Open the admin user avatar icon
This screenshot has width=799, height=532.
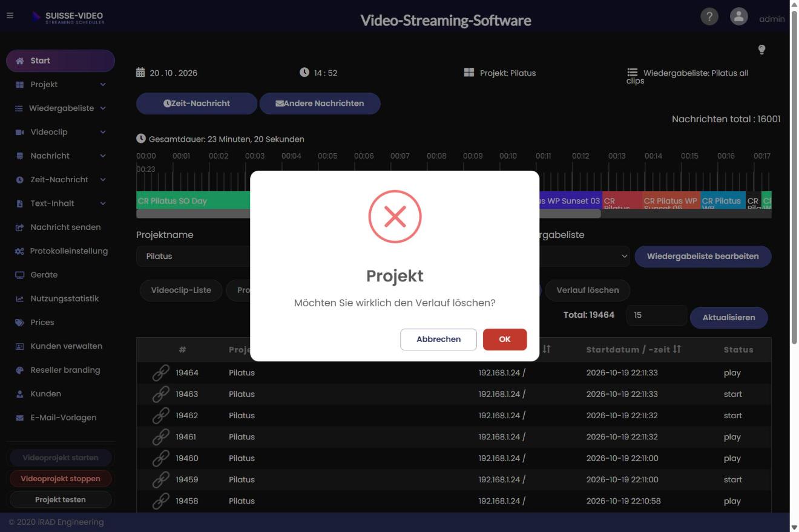coord(739,17)
